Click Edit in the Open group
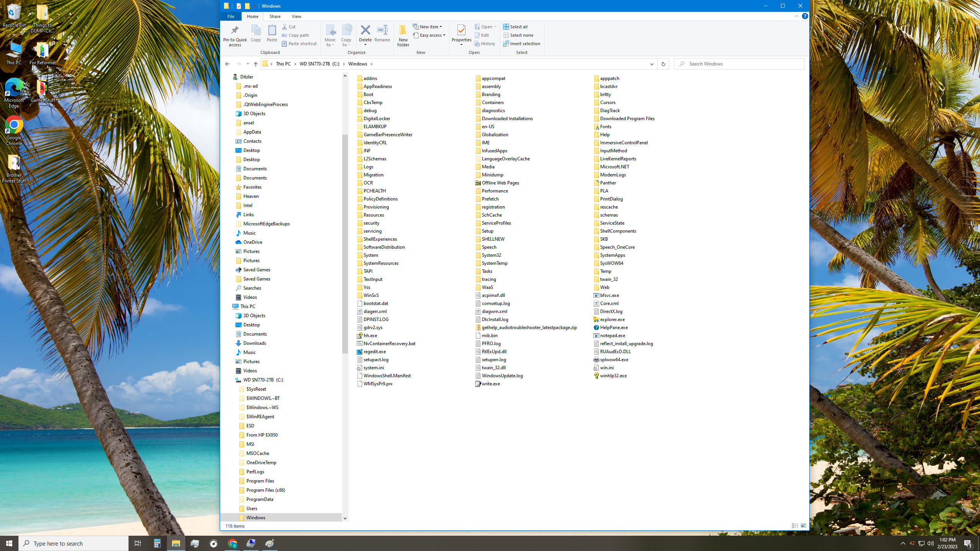 click(x=482, y=35)
